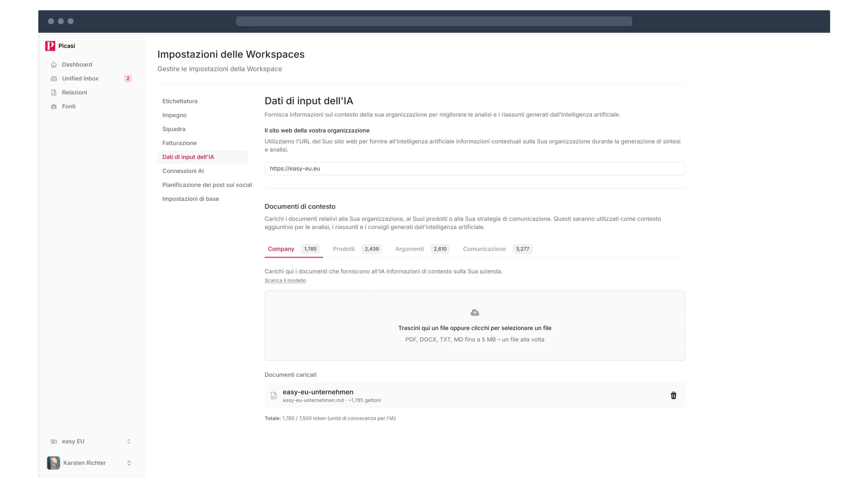Click the PDF, DOCX, TXT, MD format hint
The width and height of the screenshot is (868, 488).
(475, 340)
